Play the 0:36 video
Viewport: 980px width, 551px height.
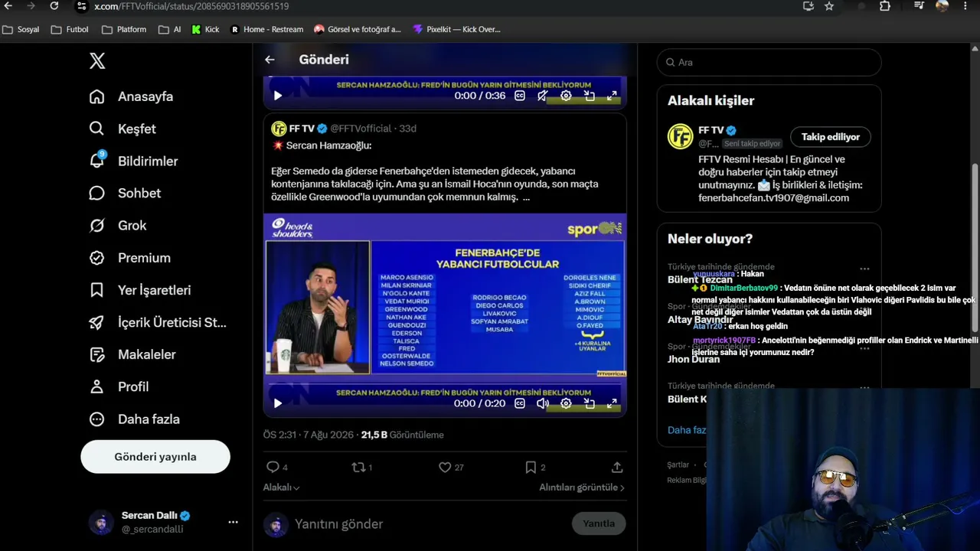click(278, 96)
